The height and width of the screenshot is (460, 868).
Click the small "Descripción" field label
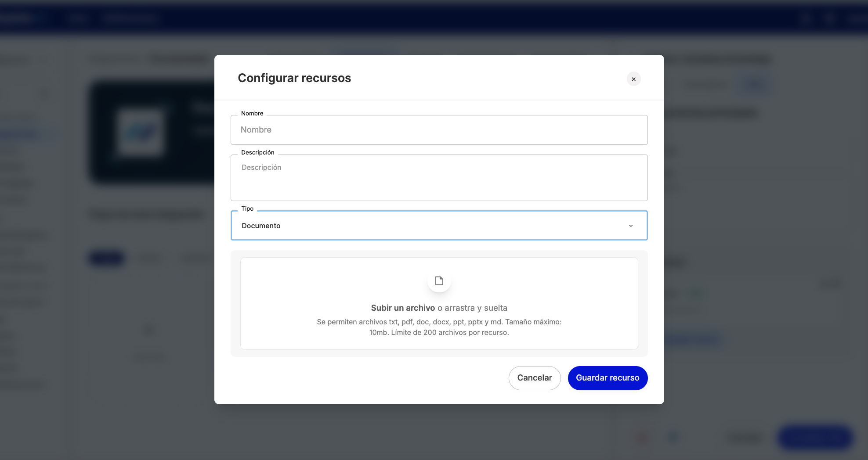[x=257, y=152]
